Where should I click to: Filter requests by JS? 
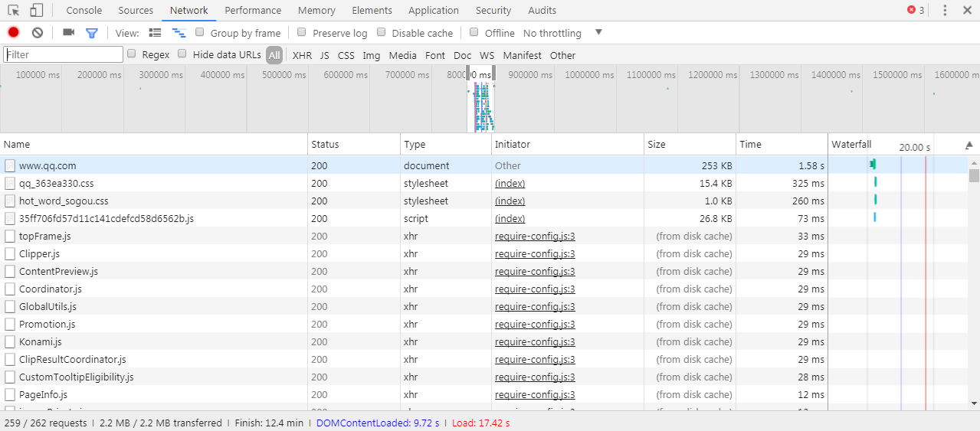click(325, 55)
